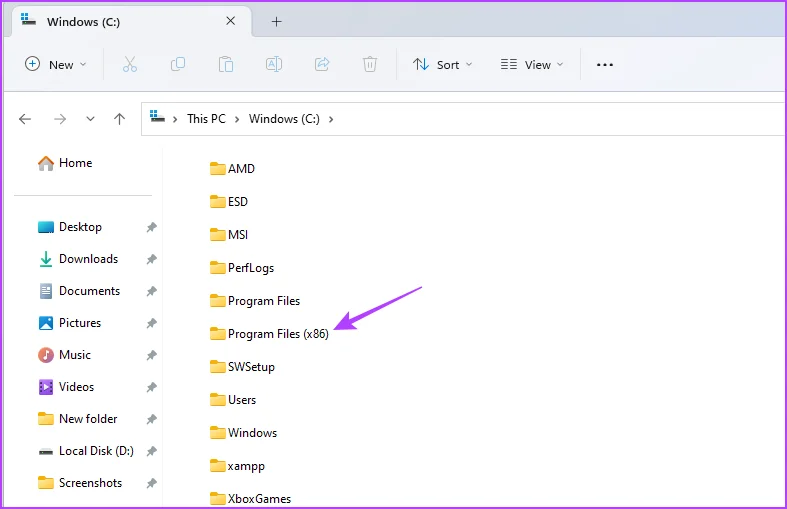Viewport: 787px width, 509px height.
Task: Select the Users folder
Action: coord(233,400)
